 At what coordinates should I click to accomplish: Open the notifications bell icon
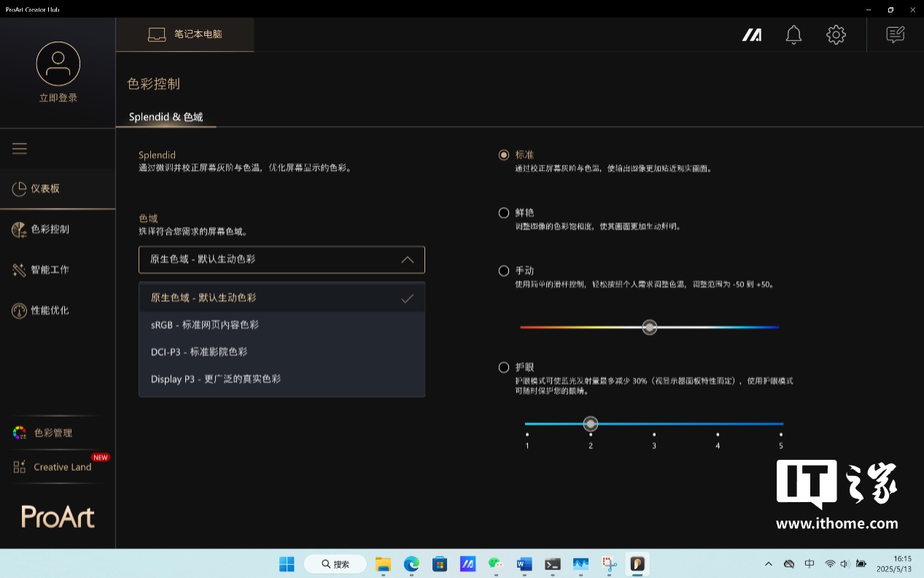click(x=793, y=35)
